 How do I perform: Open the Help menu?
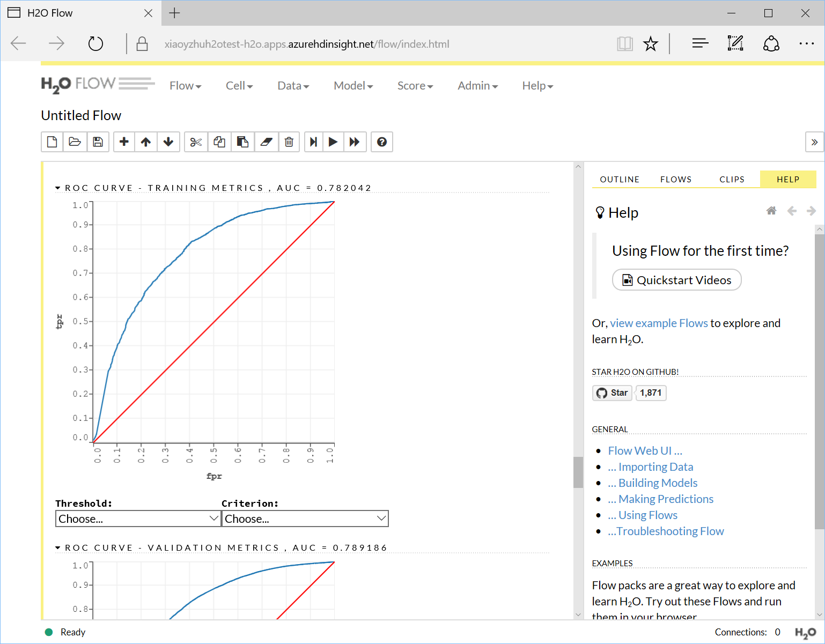pyautogui.click(x=537, y=86)
